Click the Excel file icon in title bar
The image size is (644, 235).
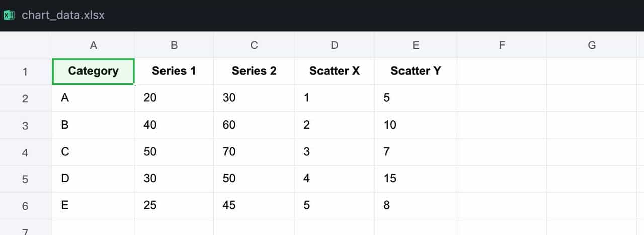click(9, 15)
